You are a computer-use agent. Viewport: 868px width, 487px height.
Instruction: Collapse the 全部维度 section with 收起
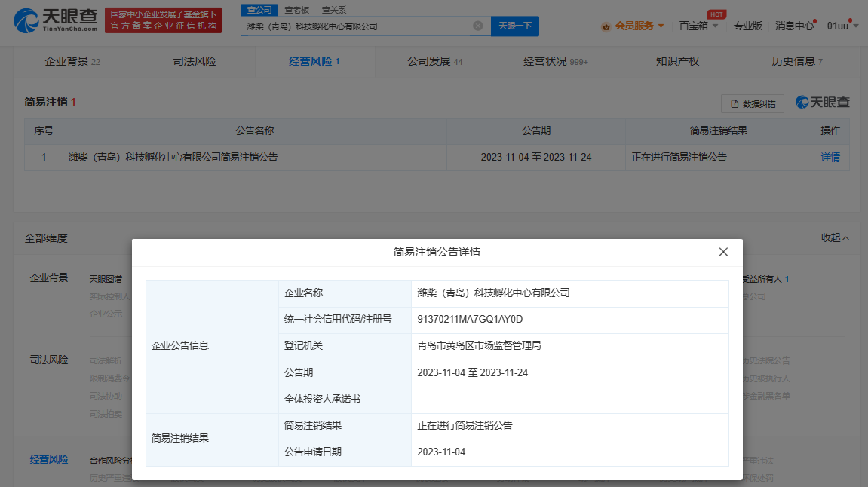point(835,237)
